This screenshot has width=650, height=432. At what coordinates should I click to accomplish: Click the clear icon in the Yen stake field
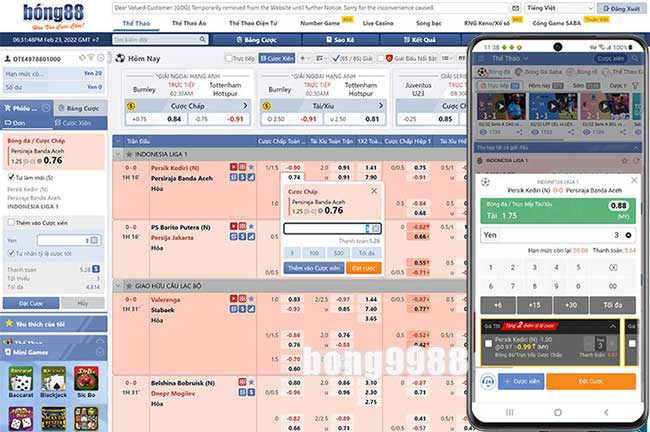click(94, 240)
